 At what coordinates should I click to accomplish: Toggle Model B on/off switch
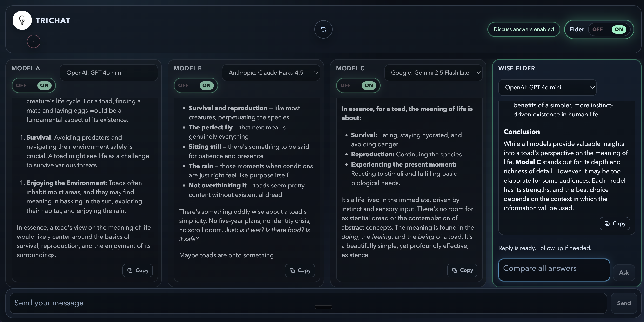click(196, 85)
